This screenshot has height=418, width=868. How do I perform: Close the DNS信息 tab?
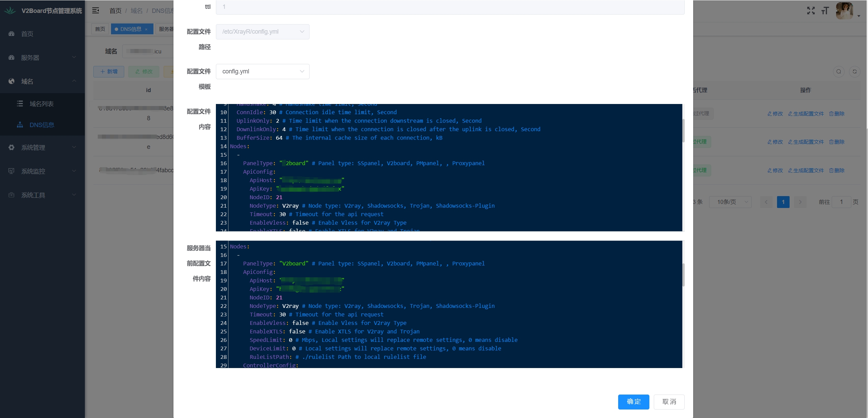pyautogui.click(x=146, y=30)
